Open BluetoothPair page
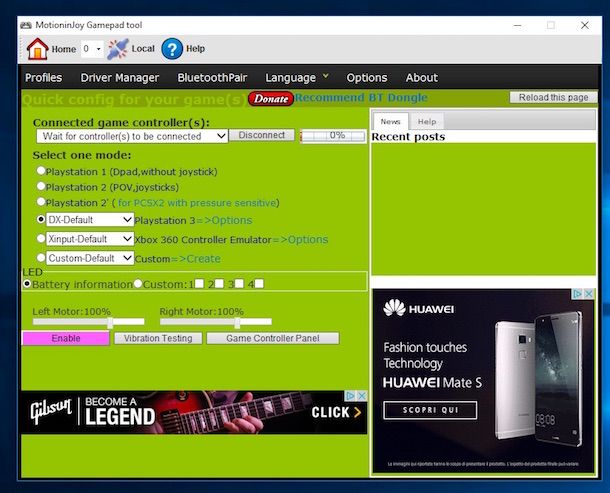610x493 pixels. pos(212,78)
